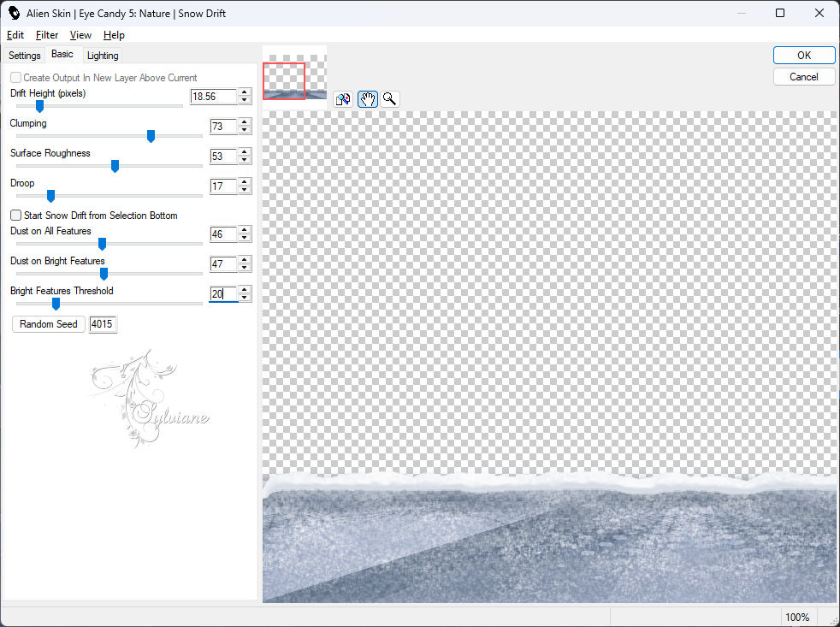This screenshot has width=840, height=627.
Task: Decrease Droop value with down arrow
Action: tap(245, 190)
